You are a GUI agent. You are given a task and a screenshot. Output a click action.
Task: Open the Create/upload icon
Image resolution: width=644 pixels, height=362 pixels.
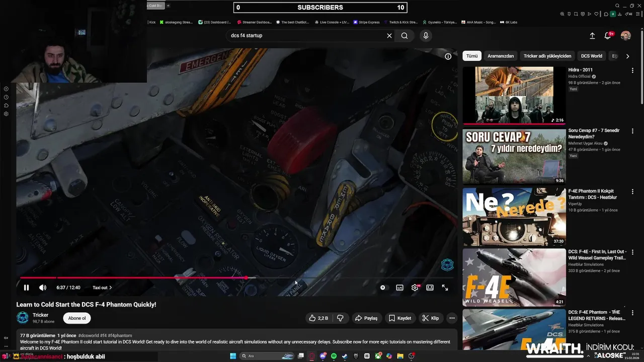[x=592, y=36]
